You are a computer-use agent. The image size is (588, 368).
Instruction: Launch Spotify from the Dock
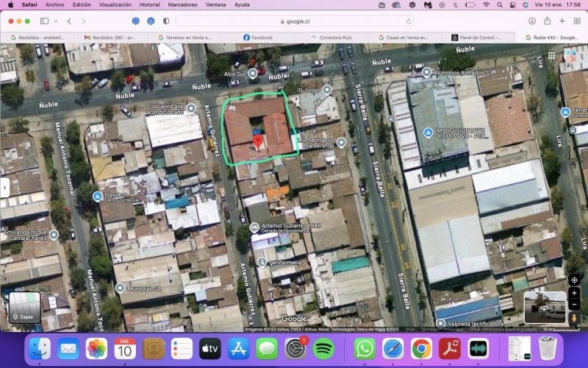tap(323, 349)
